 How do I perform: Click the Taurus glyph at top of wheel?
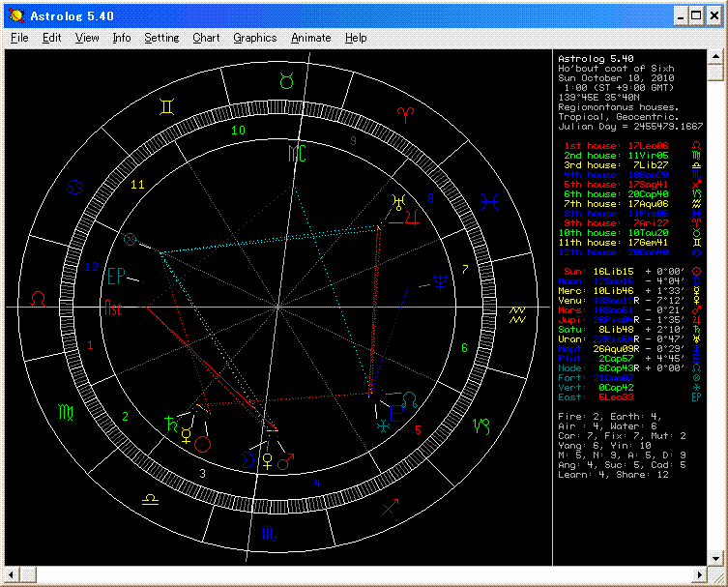click(286, 80)
